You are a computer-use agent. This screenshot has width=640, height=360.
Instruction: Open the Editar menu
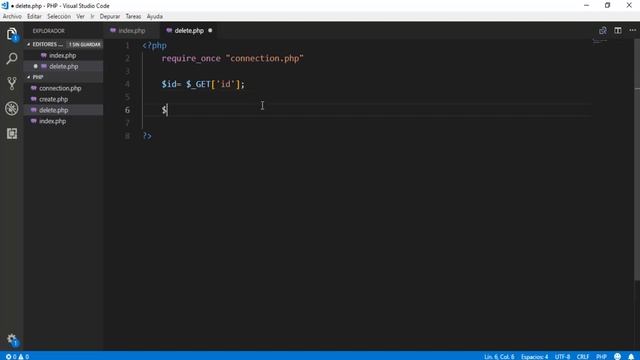click(x=34, y=16)
